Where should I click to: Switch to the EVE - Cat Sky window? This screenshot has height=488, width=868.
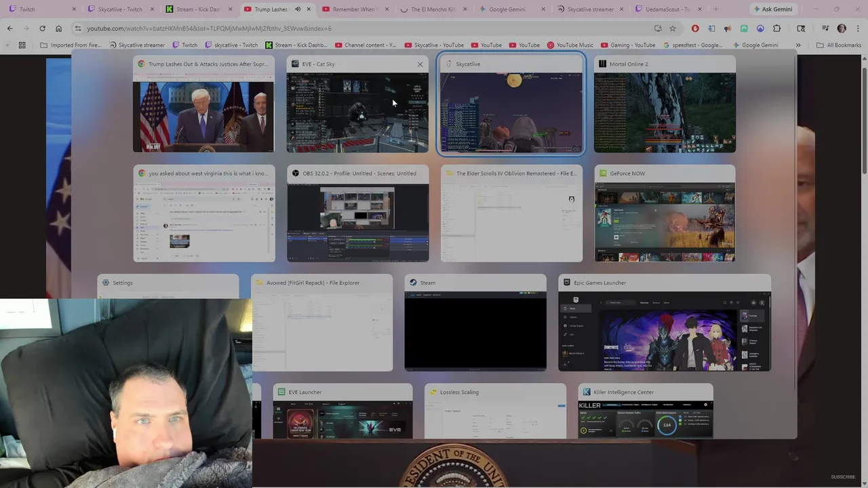click(x=357, y=104)
